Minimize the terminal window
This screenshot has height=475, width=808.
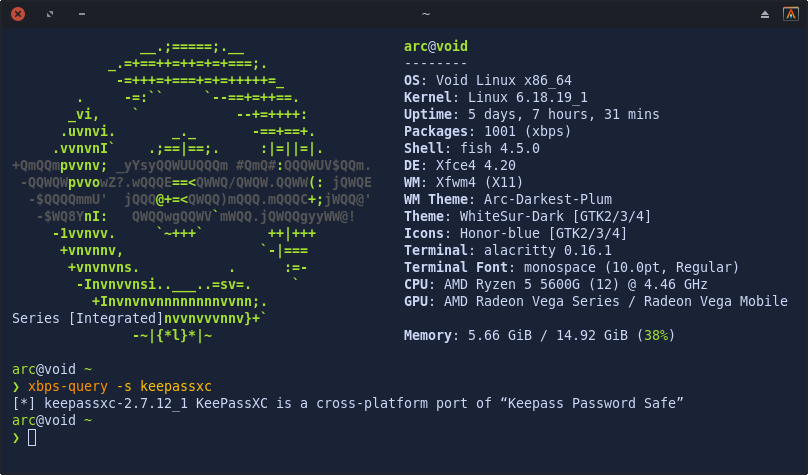click(81, 13)
